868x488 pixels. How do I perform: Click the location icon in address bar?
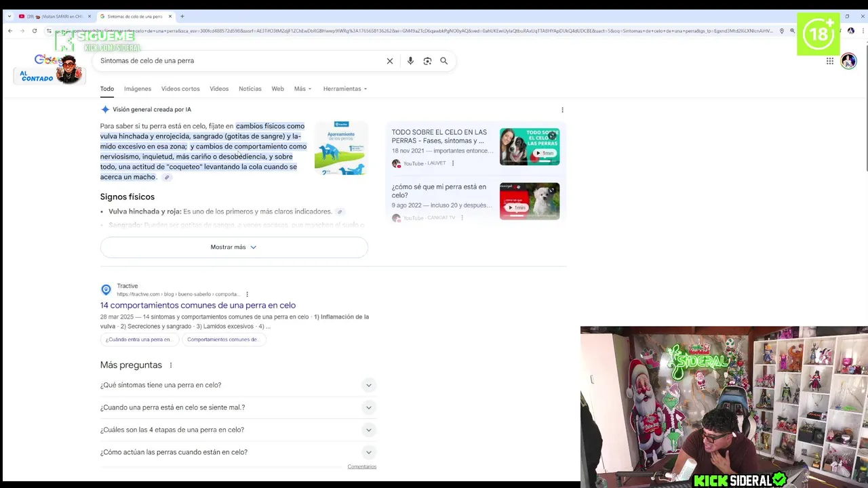(x=782, y=30)
